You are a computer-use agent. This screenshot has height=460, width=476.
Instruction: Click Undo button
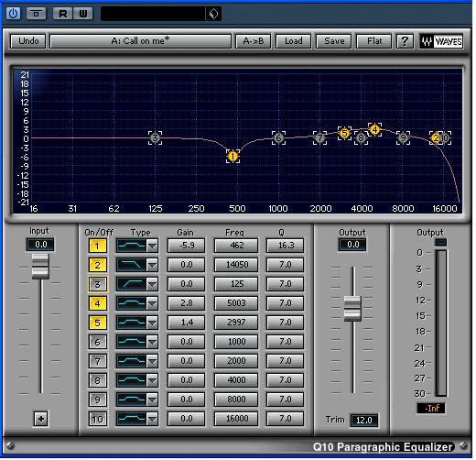(28, 41)
